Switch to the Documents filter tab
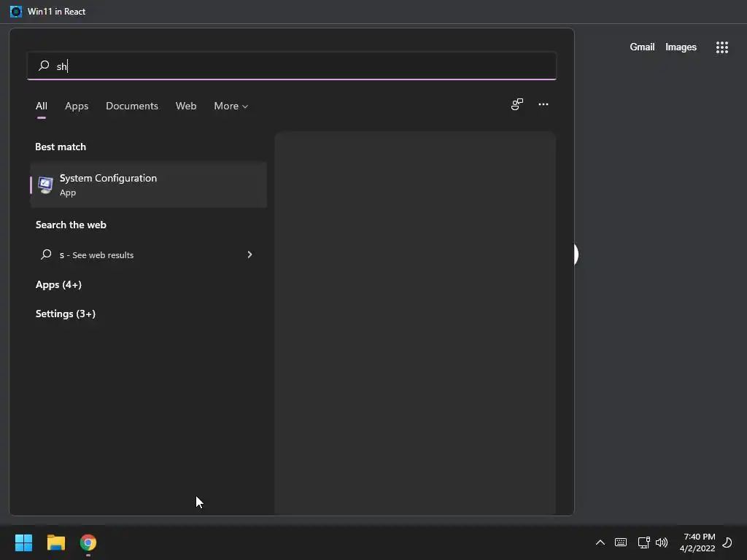This screenshot has height=560, width=747. (x=132, y=106)
